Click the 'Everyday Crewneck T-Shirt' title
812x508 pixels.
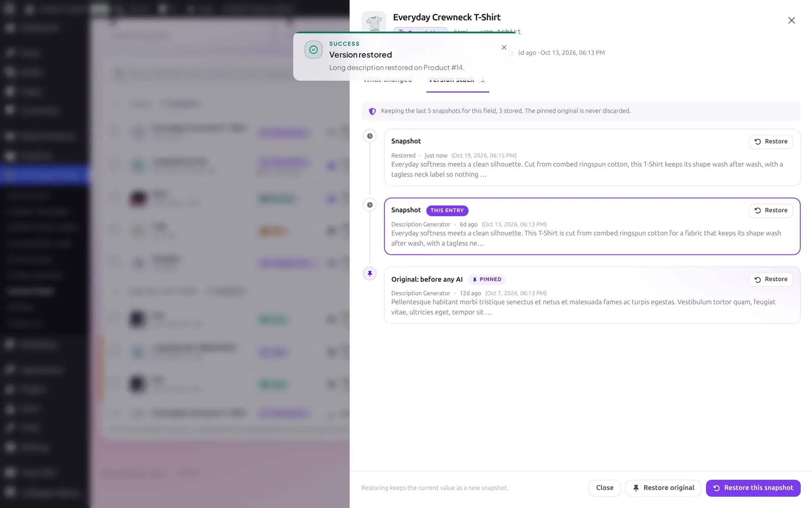tap(447, 17)
